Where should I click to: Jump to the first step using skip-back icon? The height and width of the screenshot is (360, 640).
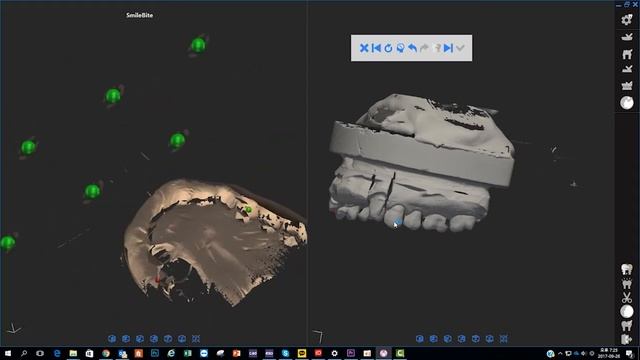tap(376, 48)
